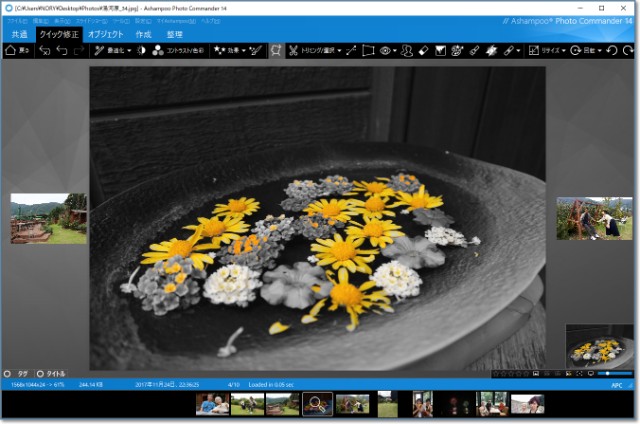Click the rotate right icon
This screenshot has height=424, width=640.
pos(628,50)
